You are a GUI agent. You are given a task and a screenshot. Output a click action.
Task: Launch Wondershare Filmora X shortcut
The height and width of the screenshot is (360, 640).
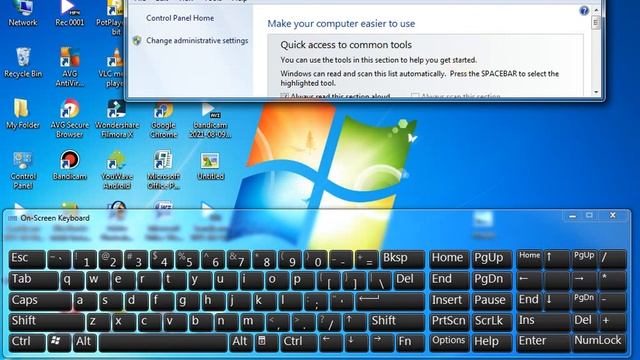pos(117,118)
